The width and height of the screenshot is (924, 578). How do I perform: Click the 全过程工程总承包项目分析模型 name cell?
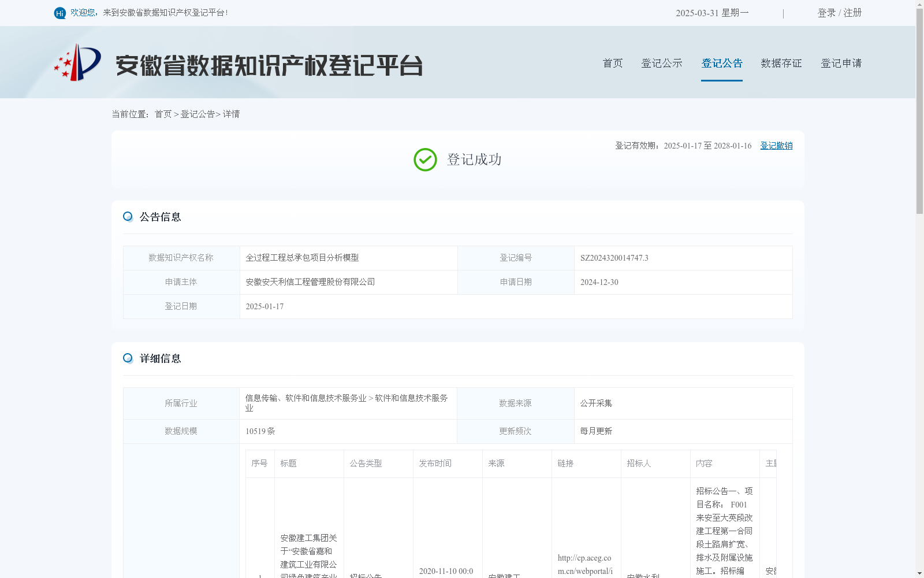point(349,258)
